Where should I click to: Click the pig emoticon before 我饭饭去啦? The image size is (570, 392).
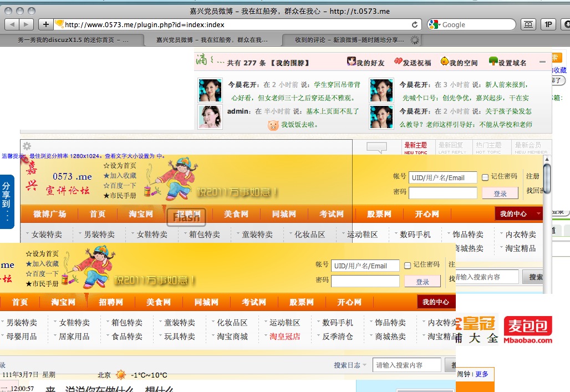[273, 125]
